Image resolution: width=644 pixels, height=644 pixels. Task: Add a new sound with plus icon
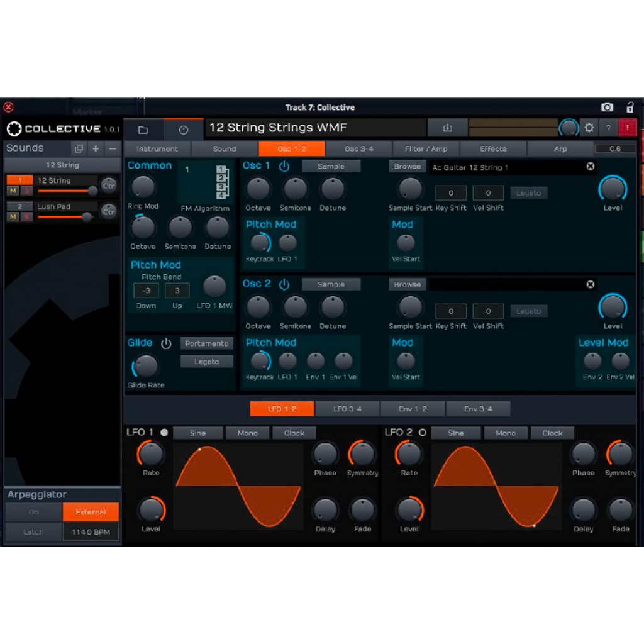tap(96, 148)
